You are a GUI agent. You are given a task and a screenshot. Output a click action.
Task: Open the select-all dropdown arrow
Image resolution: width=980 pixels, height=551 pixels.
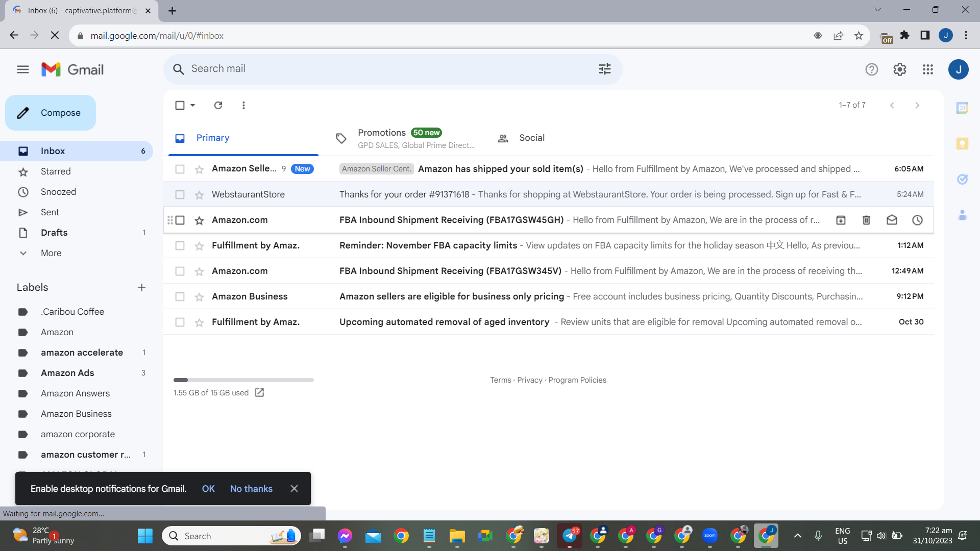(x=192, y=105)
